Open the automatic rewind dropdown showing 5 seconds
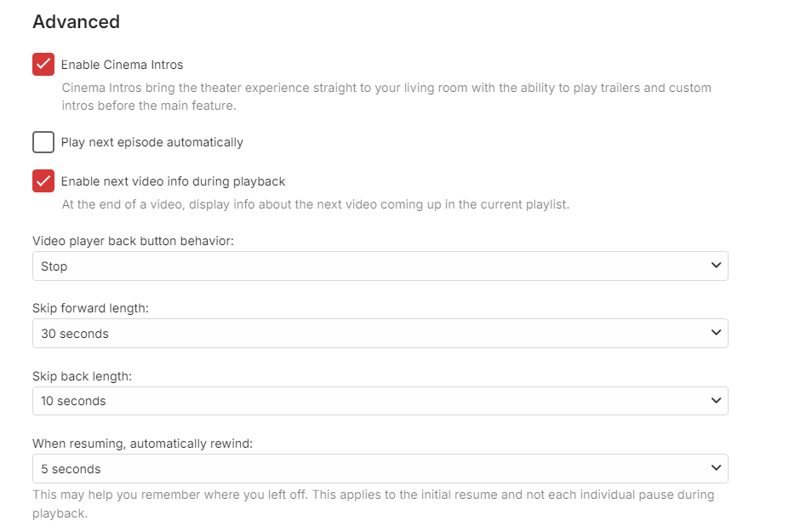The image size is (789, 532). tap(380, 468)
